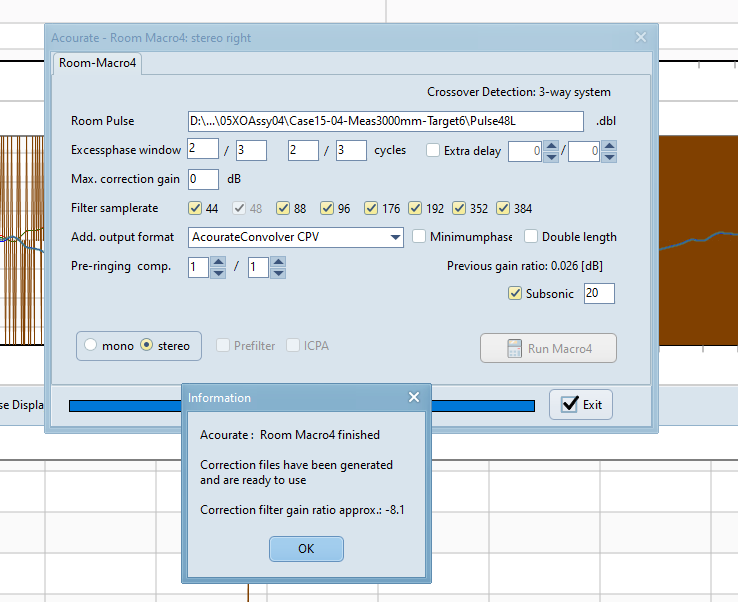Select the stereo radio button

tap(147, 345)
